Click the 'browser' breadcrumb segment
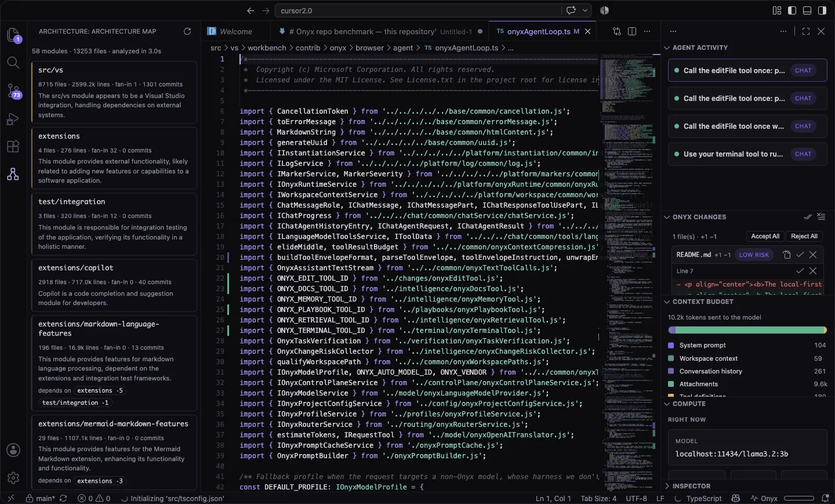 pyautogui.click(x=370, y=48)
